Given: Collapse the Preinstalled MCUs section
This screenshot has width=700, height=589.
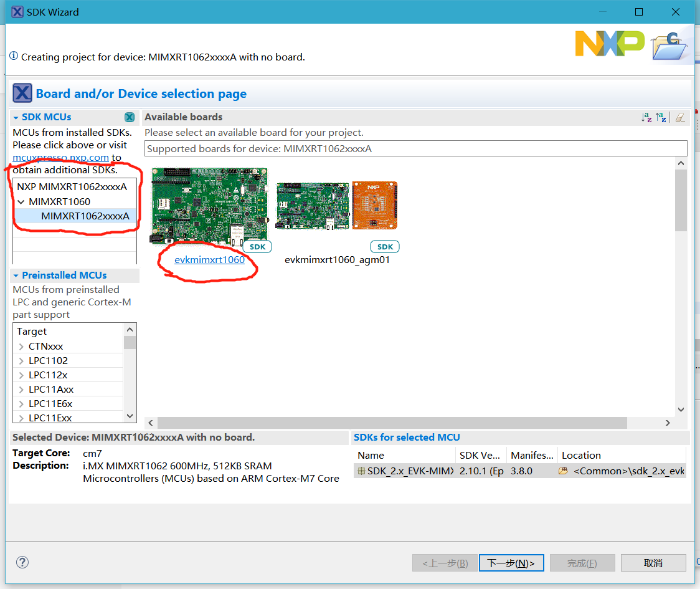Looking at the screenshot, I should pyautogui.click(x=16, y=275).
